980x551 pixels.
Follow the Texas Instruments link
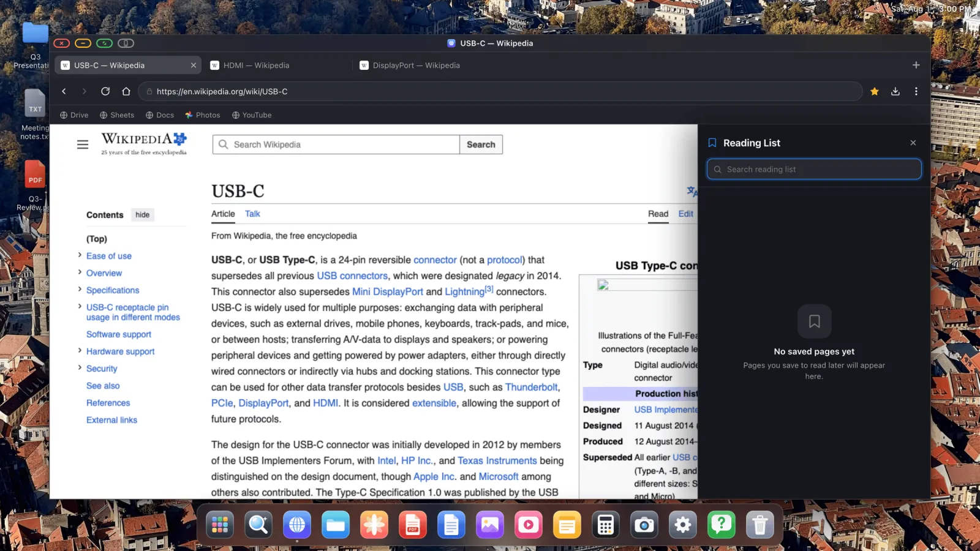[497, 460]
